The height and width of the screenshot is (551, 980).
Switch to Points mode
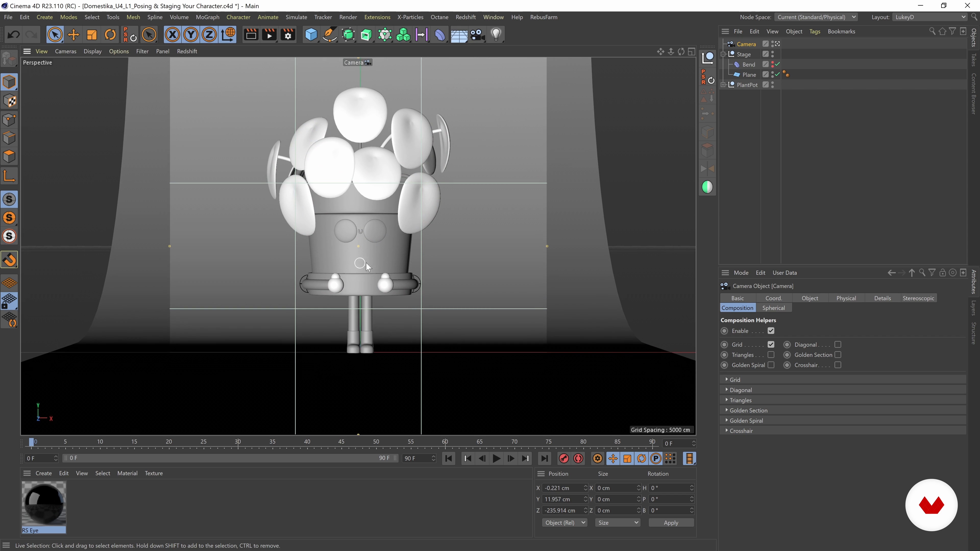coord(9,120)
